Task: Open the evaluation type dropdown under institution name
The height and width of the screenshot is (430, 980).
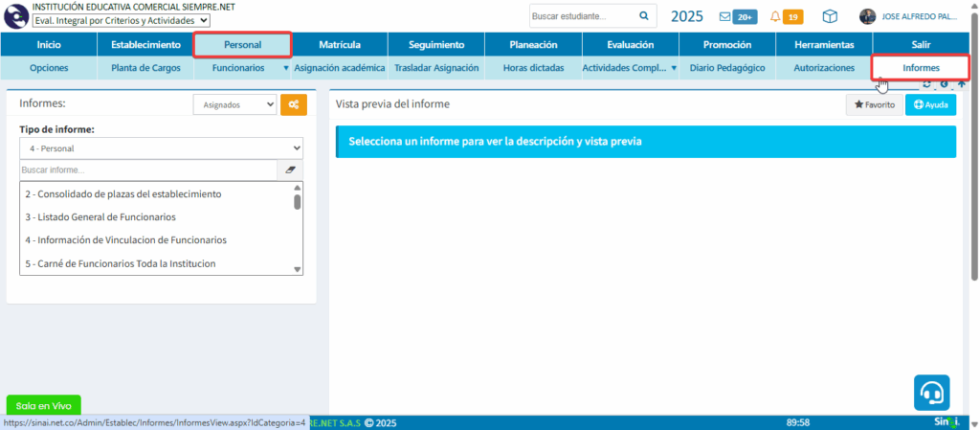Action: [x=122, y=20]
